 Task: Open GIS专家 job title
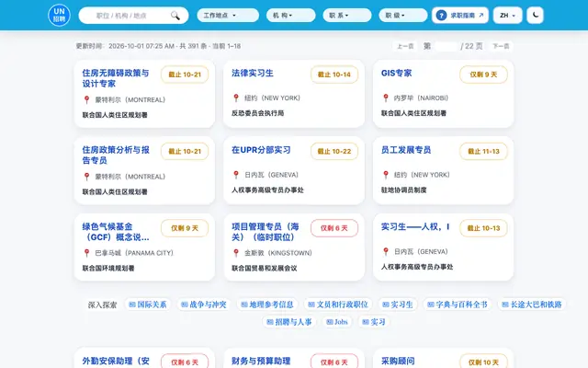pyautogui.click(x=396, y=73)
